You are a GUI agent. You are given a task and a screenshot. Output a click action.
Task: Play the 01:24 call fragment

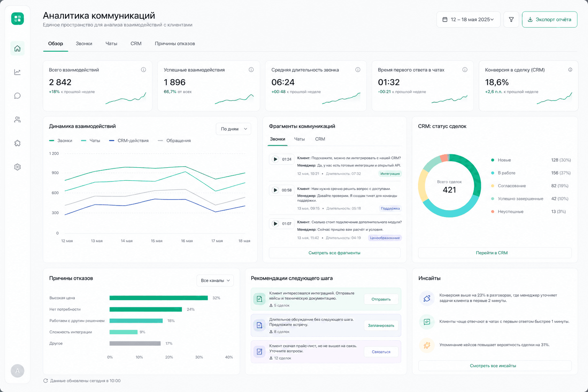[x=275, y=159]
